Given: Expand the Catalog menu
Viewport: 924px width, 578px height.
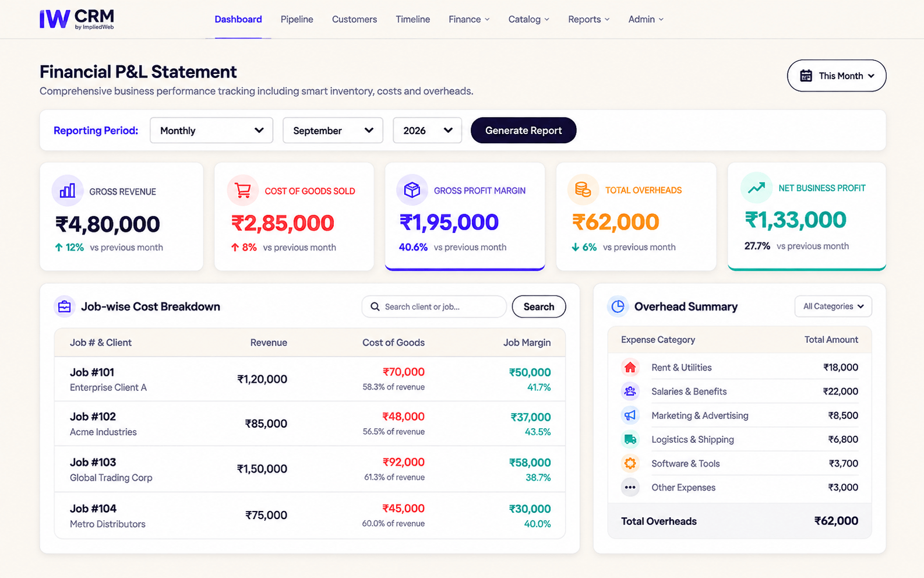Looking at the screenshot, I should [x=528, y=19].
